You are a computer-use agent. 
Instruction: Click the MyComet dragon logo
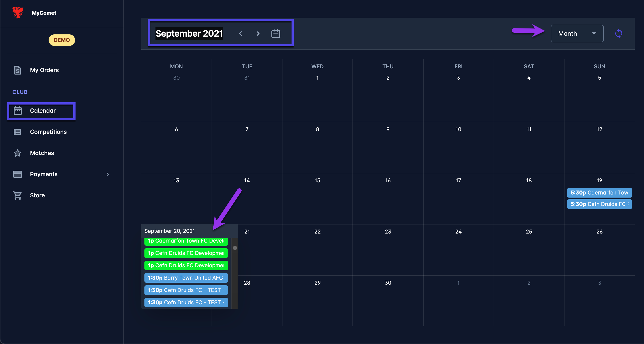(18, 13)
